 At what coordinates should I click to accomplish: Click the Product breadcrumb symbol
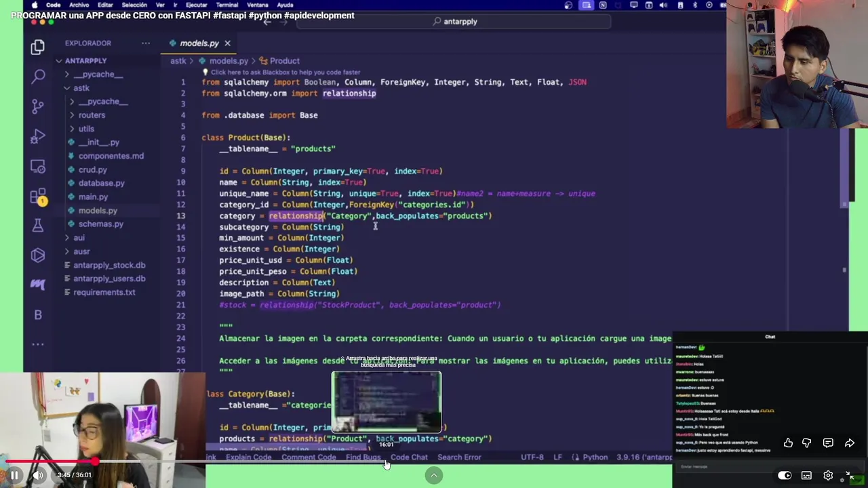coord(279,61)
